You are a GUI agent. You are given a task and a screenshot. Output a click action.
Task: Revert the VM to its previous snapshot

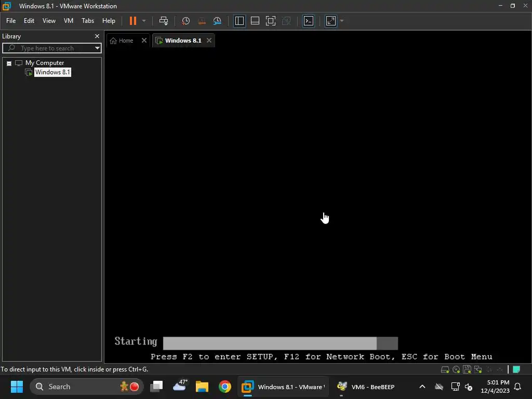202,21
